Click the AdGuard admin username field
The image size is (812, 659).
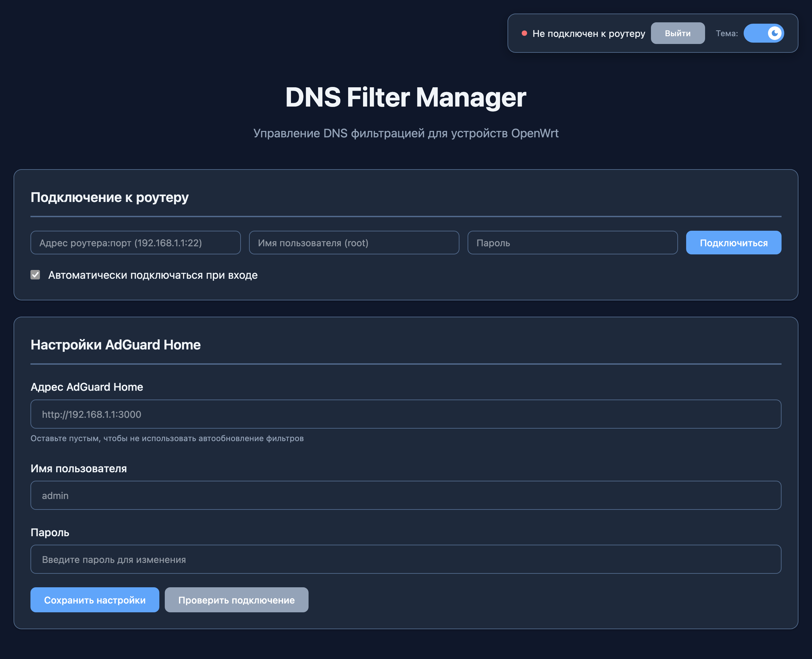(405, 495)
